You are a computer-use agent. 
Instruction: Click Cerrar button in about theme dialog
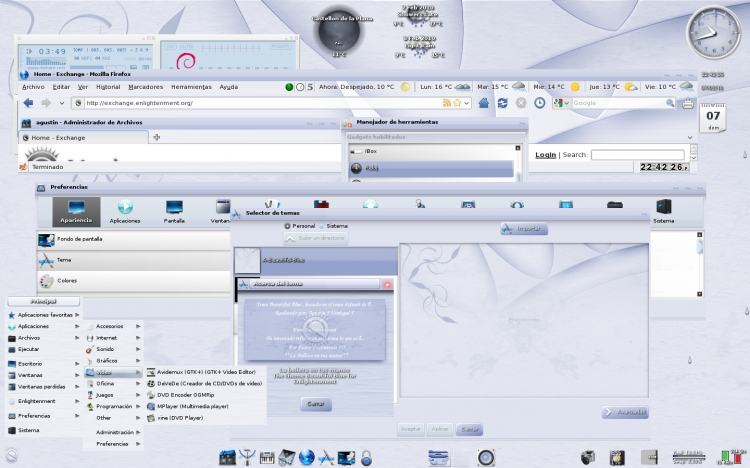click(x=316, y=404)
